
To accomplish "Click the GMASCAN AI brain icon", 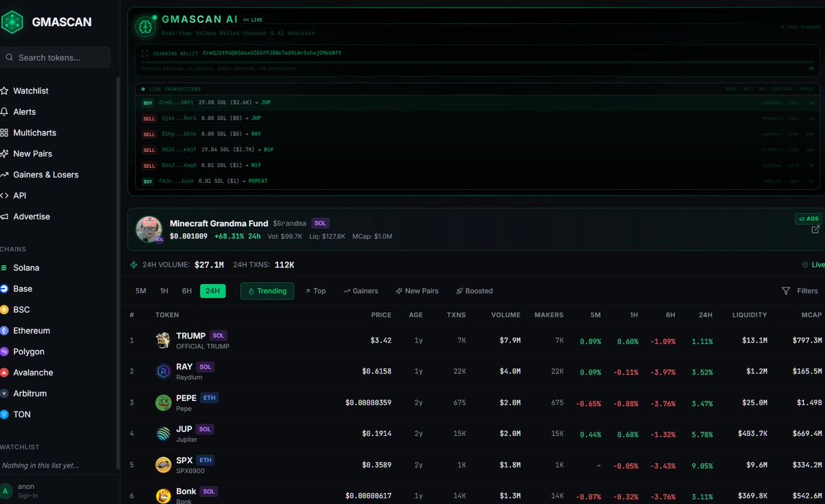I will pos(145,25).
